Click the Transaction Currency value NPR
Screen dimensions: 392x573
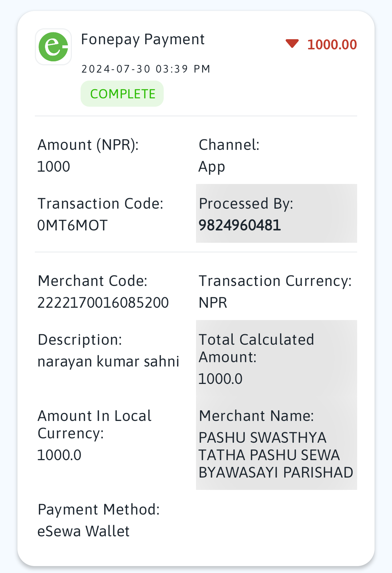click(x=213, y=303)
